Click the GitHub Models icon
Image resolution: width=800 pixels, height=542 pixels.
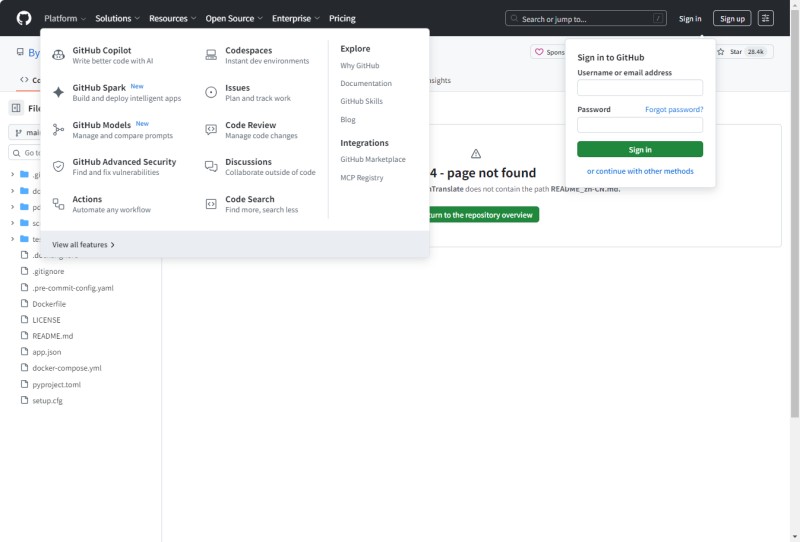pyautogui.click(x=58, y=130)
